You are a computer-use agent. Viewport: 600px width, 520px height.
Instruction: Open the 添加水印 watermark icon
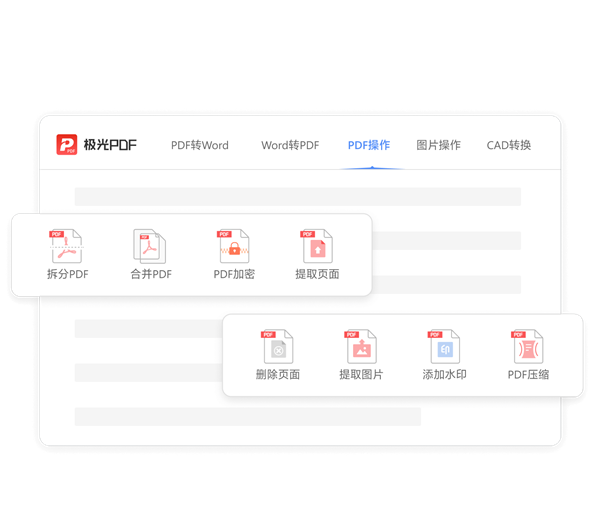(444, 346)
